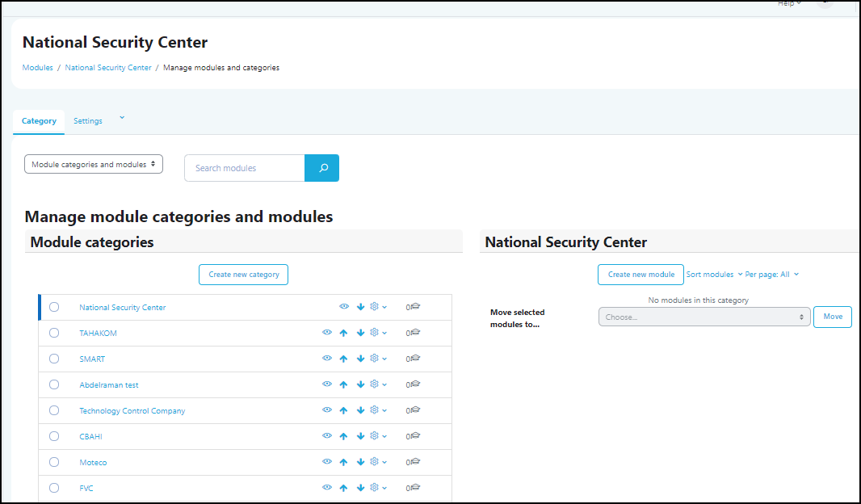Open the Technology Control Company category link

[x=132, y=410]
